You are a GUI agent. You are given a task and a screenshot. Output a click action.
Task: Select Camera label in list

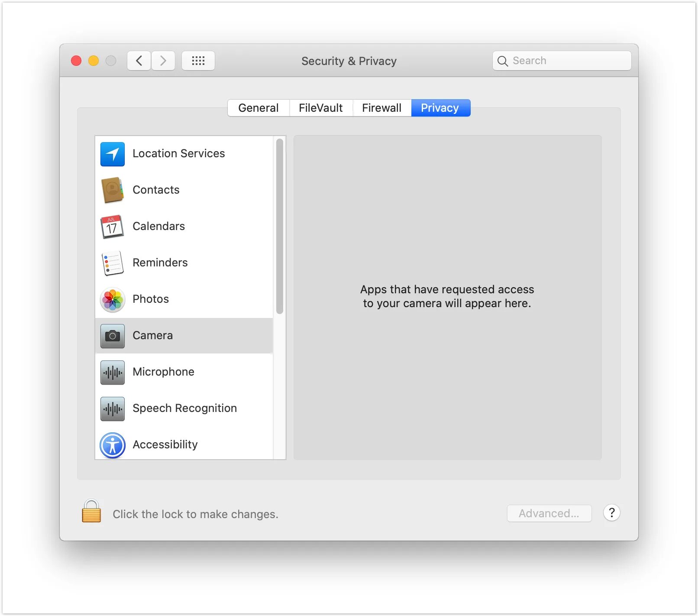152,335
